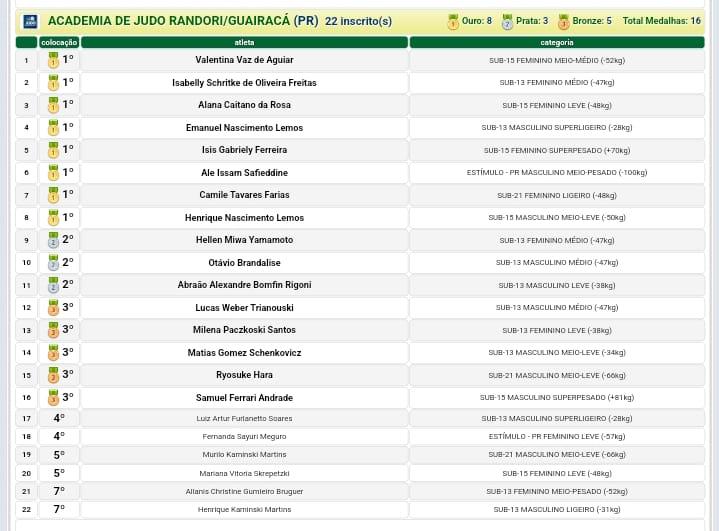Click gold medal icon for Emanuel Nascimento Lemos
Screen dimensions: 719x531
tap(54, 127)
